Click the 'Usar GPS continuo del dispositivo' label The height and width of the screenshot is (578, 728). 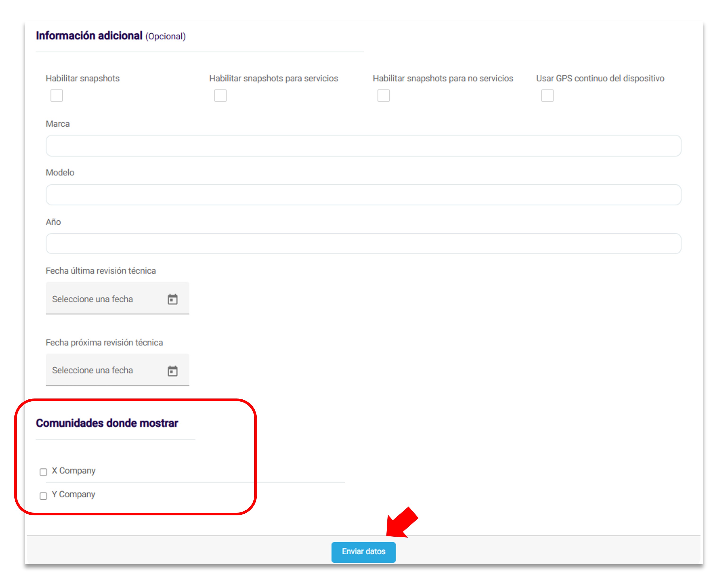pyautogui.click(x=600, y=78)
